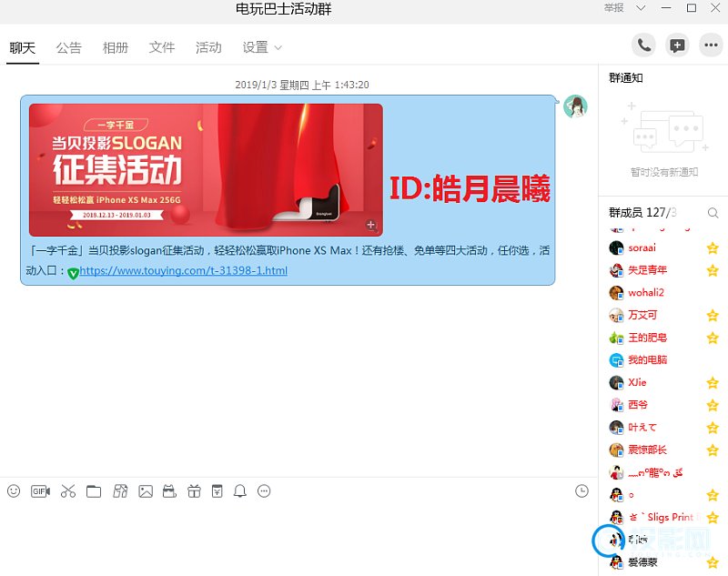Click the avatar of member 王的肥皂

point(616,338)
